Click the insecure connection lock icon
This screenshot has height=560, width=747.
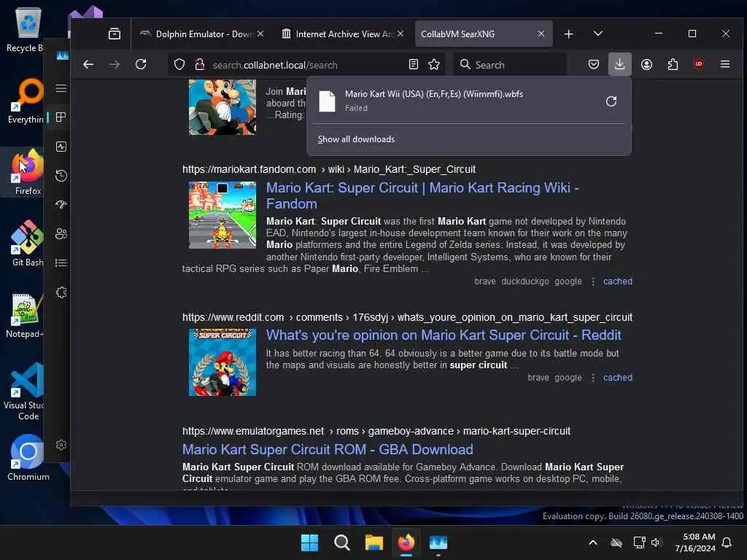200,64
